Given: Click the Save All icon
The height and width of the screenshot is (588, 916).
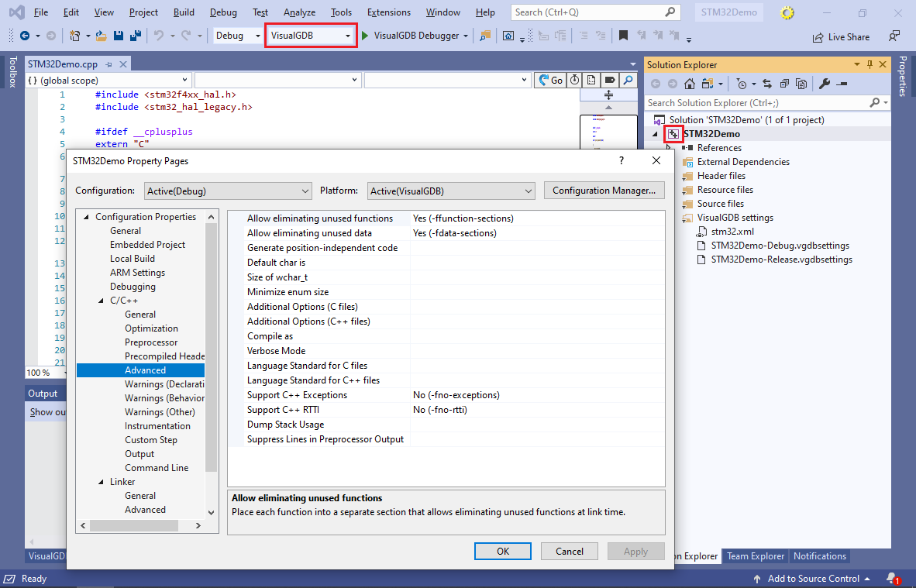Looking at the screenshot, I should click(x=136, y=36).
